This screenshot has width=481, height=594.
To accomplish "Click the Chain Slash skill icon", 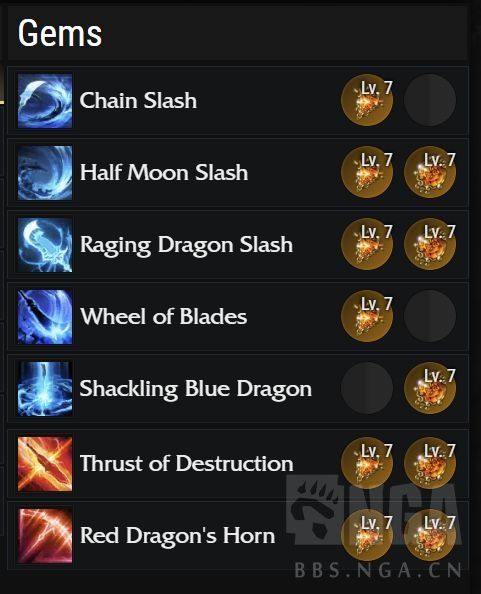I will coord(45,101).
